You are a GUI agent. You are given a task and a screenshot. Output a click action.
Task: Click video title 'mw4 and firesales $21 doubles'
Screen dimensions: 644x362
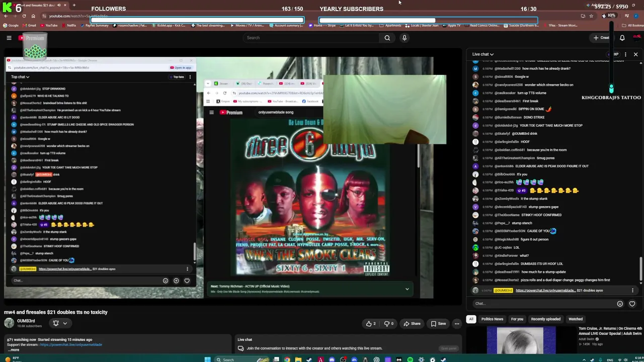(56, 312)
